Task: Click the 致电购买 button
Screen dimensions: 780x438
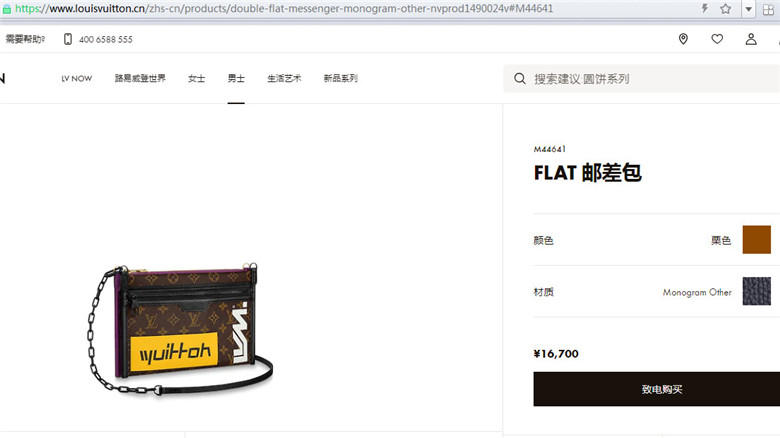Action: pos(657,389)
